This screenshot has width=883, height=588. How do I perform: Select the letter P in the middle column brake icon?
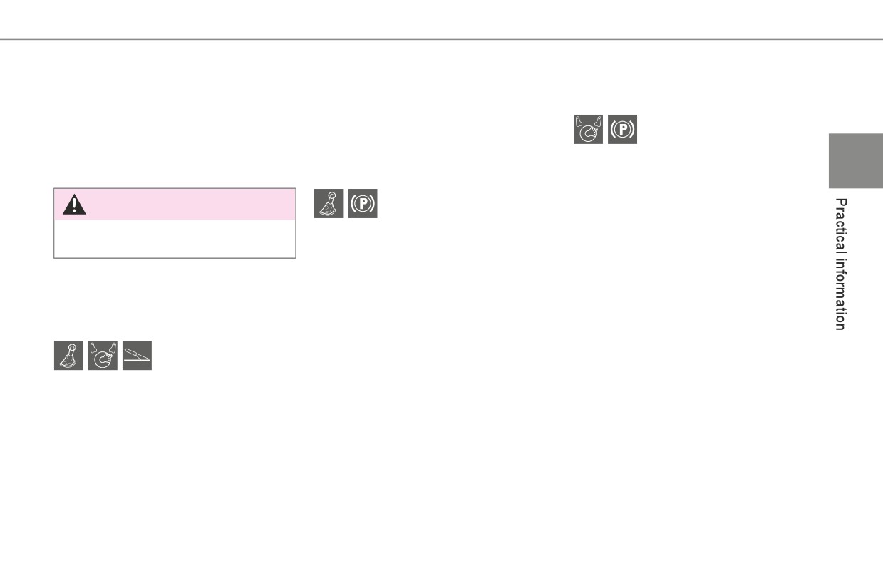[x=363, y=204]
